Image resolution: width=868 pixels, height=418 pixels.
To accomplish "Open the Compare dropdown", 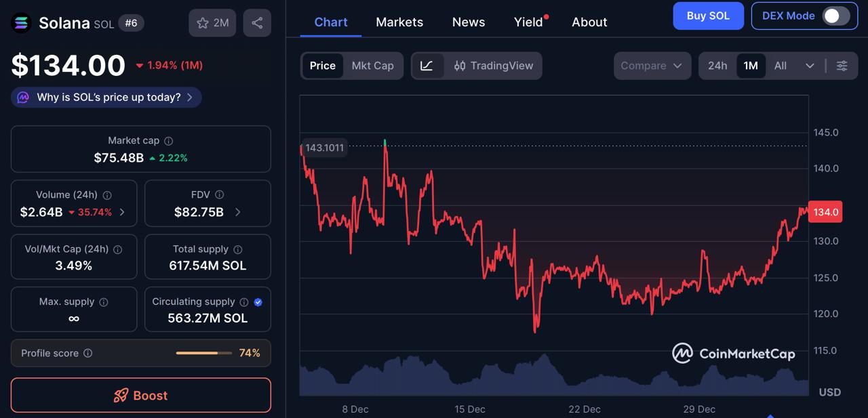I will pos(652,66).
